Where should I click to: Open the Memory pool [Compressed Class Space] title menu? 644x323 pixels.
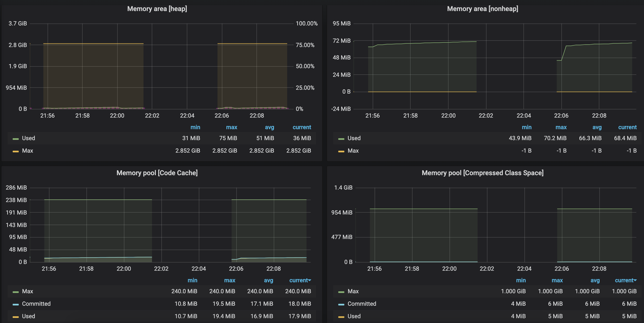pyautogui.click(x=482, y=173)
